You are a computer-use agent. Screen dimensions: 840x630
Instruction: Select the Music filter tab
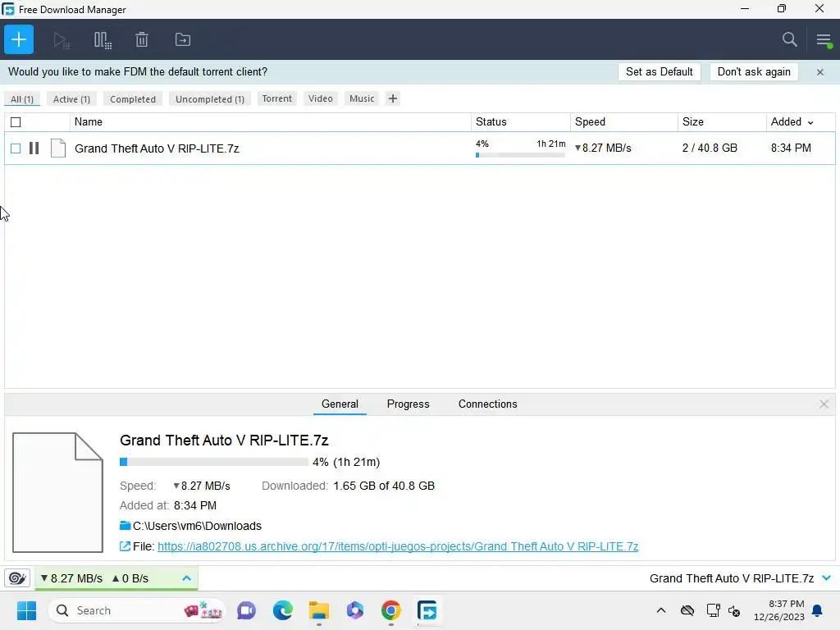[362, 98]
